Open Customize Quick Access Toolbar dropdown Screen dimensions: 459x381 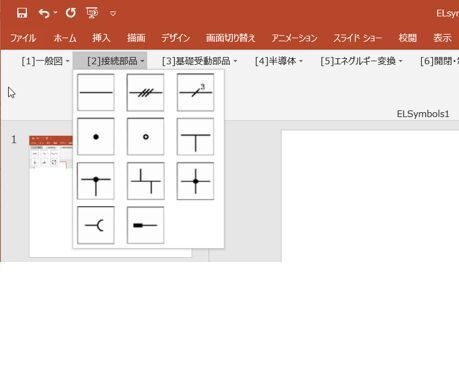(113, 13)
